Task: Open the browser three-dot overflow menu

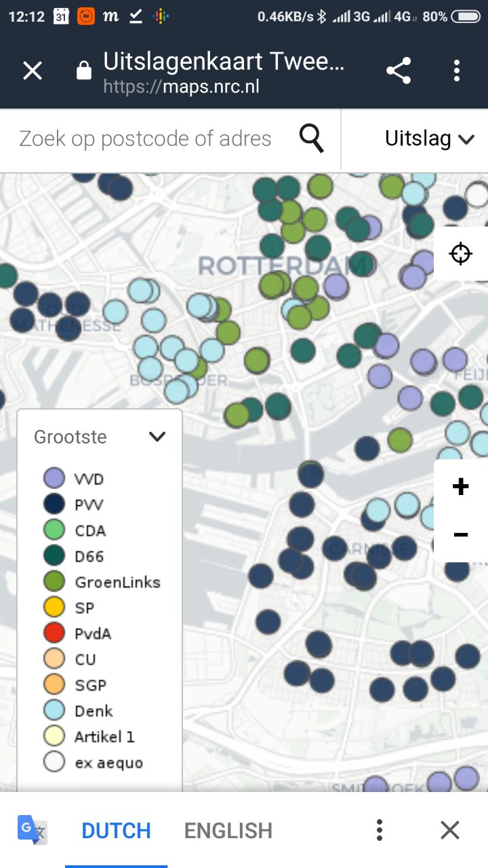Action: point(457,71)
